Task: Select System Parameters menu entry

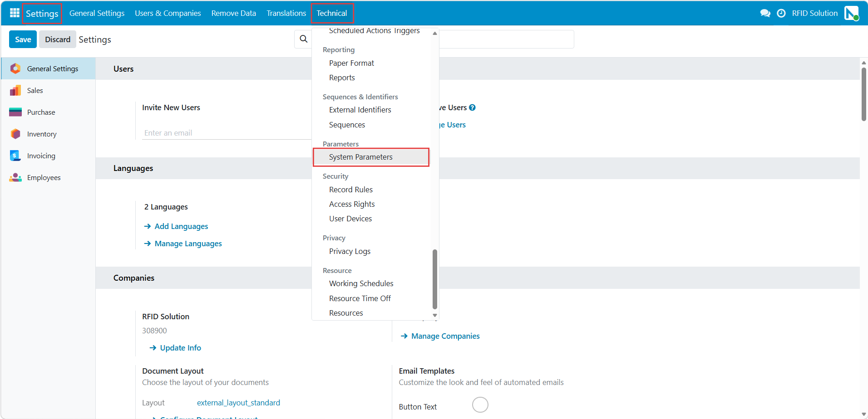Action: coord(371,157)
